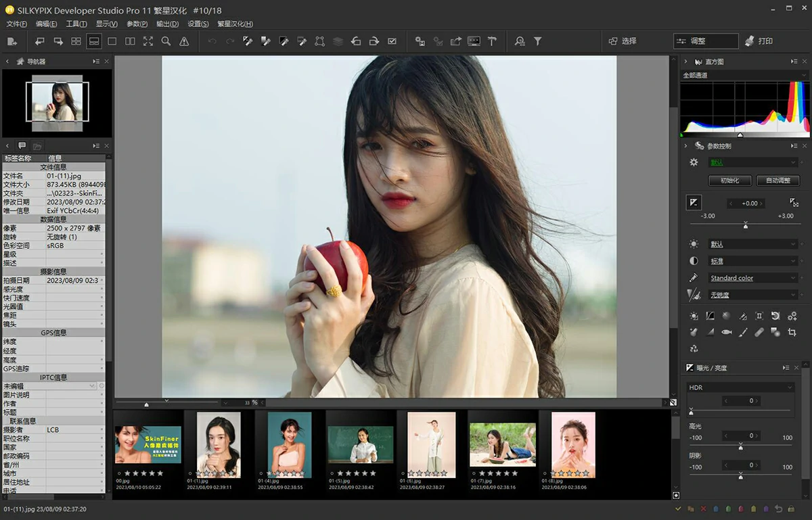
Task: Open the 编辑(E) menu
Action: (x=45, y=24)
